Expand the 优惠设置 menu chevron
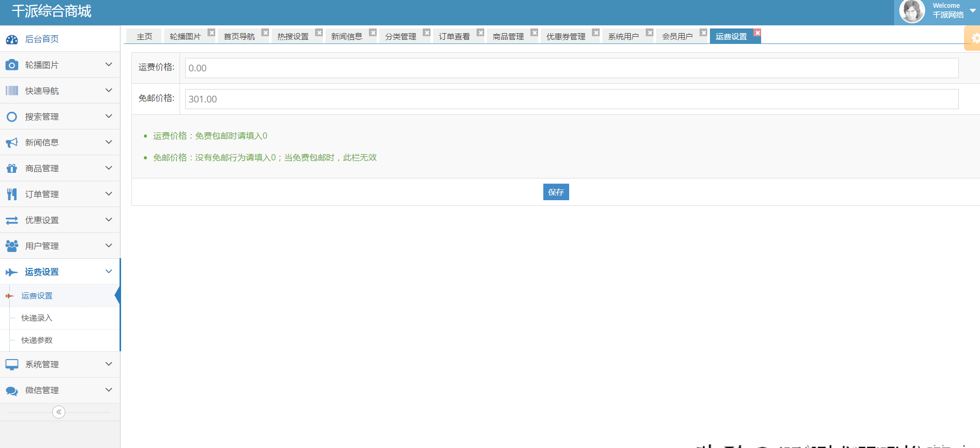 pos(109,220)
